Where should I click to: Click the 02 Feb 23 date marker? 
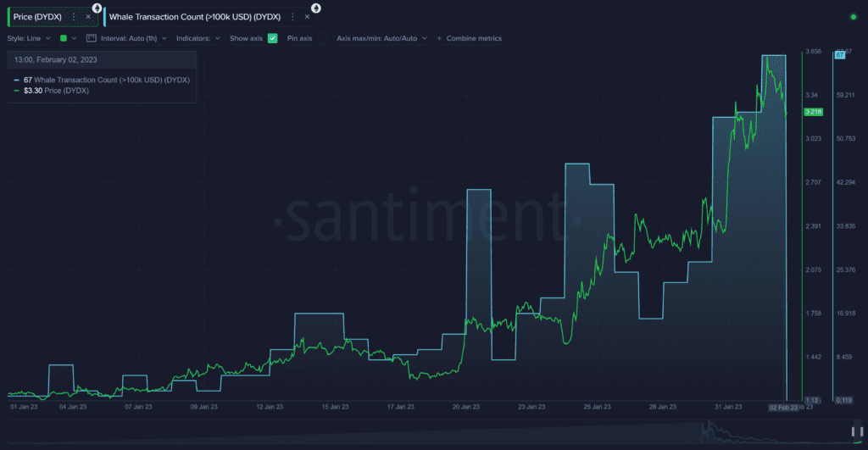point(783,408)
